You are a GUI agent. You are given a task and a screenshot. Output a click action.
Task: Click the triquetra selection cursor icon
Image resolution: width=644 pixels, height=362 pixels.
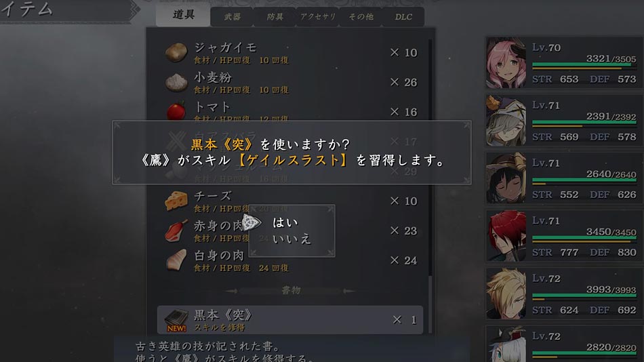click(251, 222)
